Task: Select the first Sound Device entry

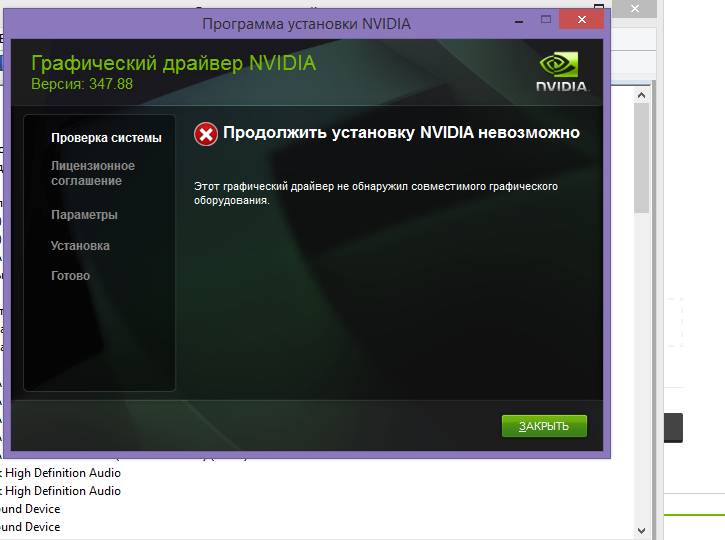Action: click(x=30, y=509)
